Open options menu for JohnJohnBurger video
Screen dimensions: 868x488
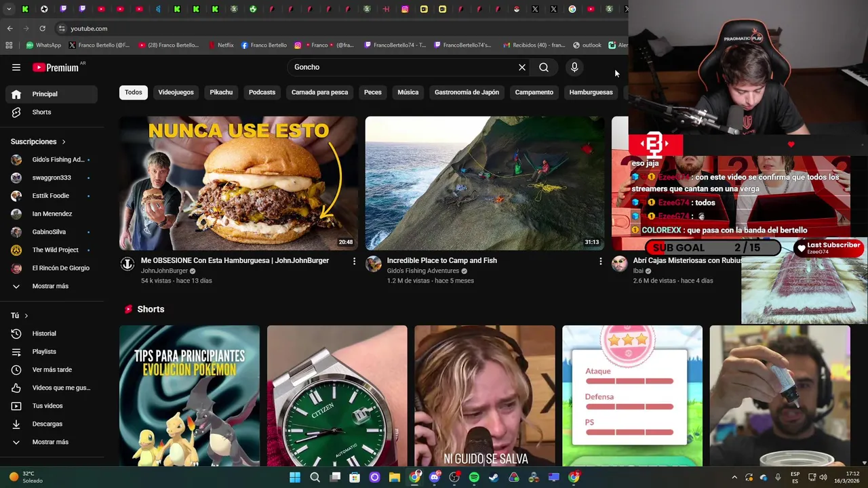pos(354,261)
